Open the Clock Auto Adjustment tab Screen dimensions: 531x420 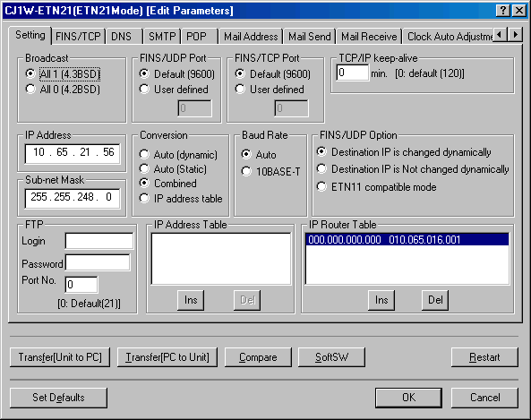coord(449,36)
